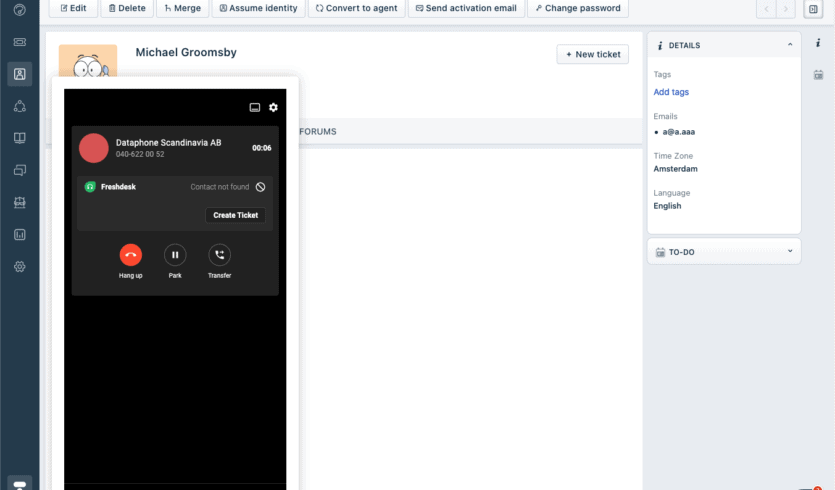Open softphone settings gear
The width and height of the screenshot is (835, 490).
tap(273, 108)
